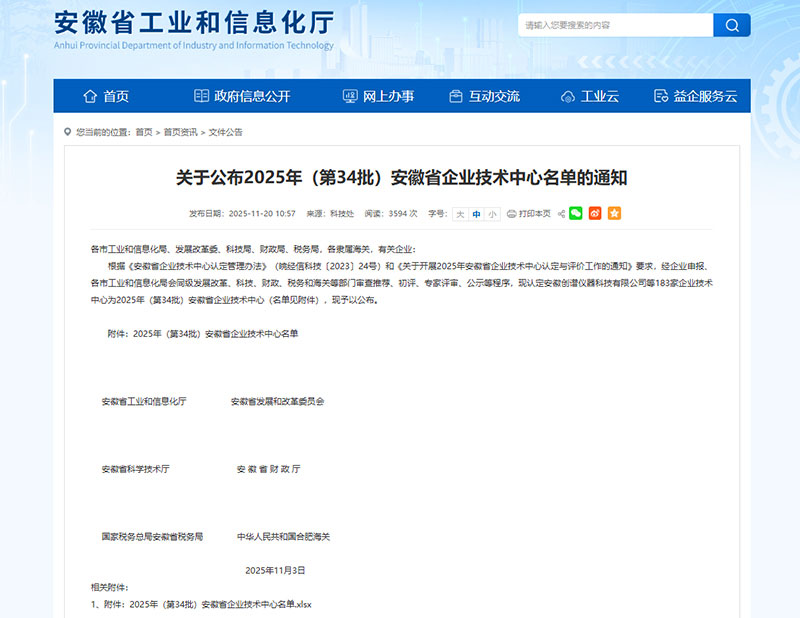The height and width of the screenshot is (618, 800).
Task: Click the cloud icon beside 工业云
Action: tap(569, 97)
